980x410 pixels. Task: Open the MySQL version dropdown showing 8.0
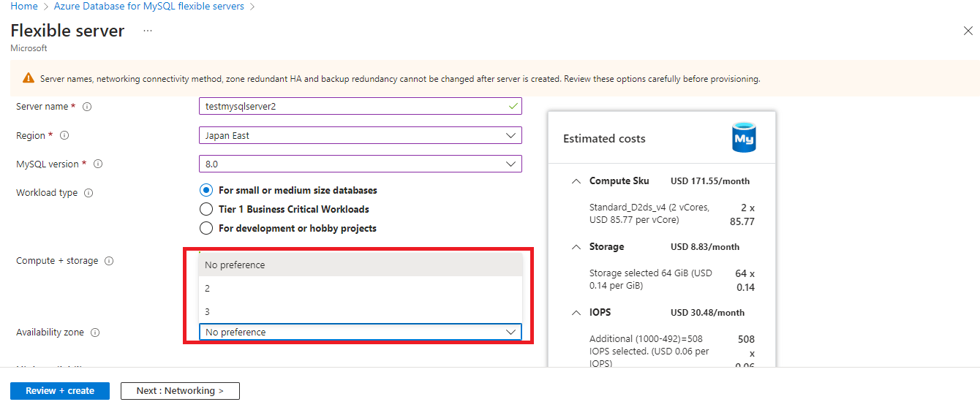tap(360, 164)
